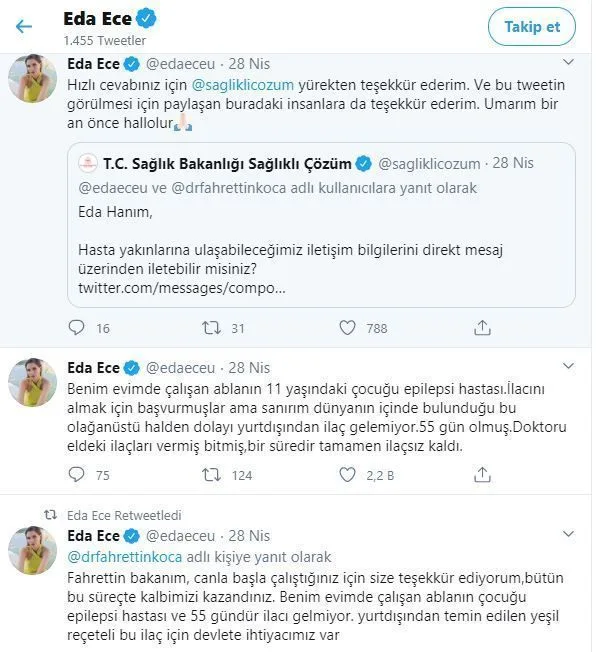Image resolution: width=603 pixels, height=652 pixels.
Task: Share the epilepsi hastası tweet
Action: (x=482, y=474)
